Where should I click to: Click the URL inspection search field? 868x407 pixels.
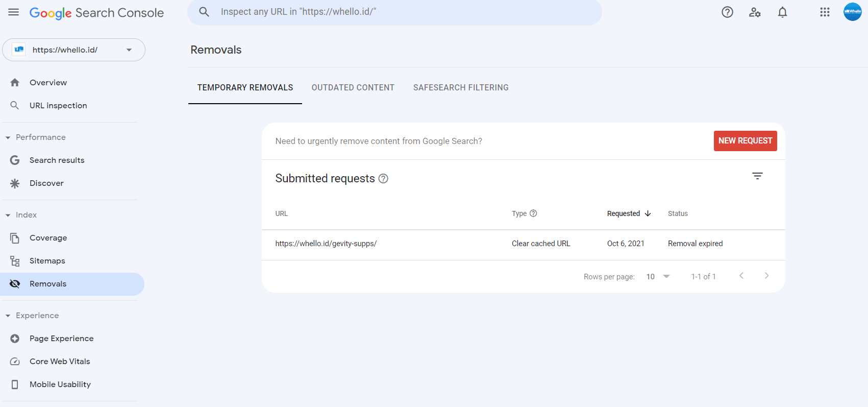tap(394, 12)
